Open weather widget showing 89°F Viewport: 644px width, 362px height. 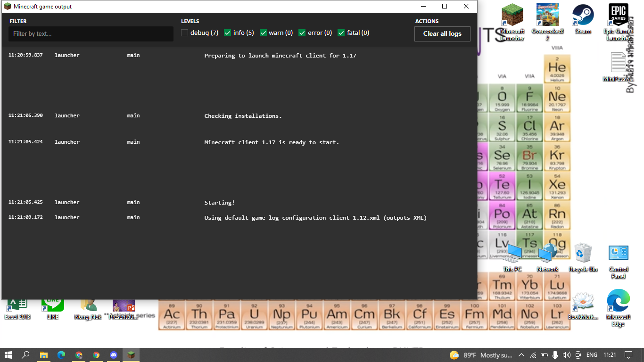pos(481,355)
